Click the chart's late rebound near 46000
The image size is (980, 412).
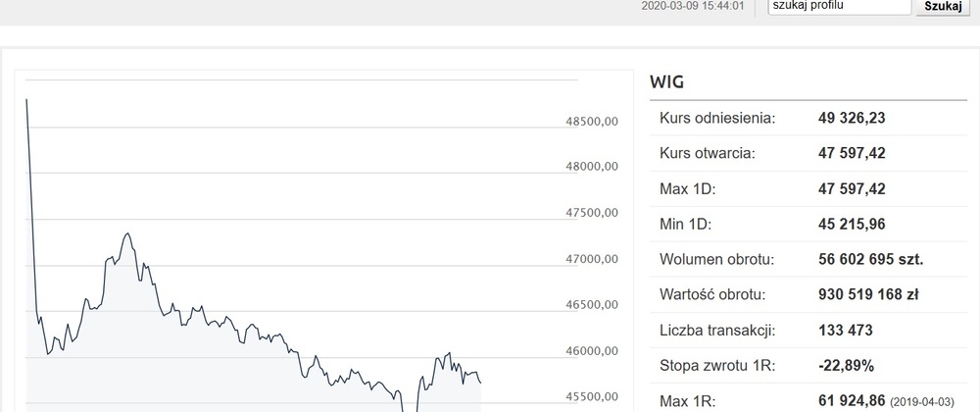tap(448, 354)
